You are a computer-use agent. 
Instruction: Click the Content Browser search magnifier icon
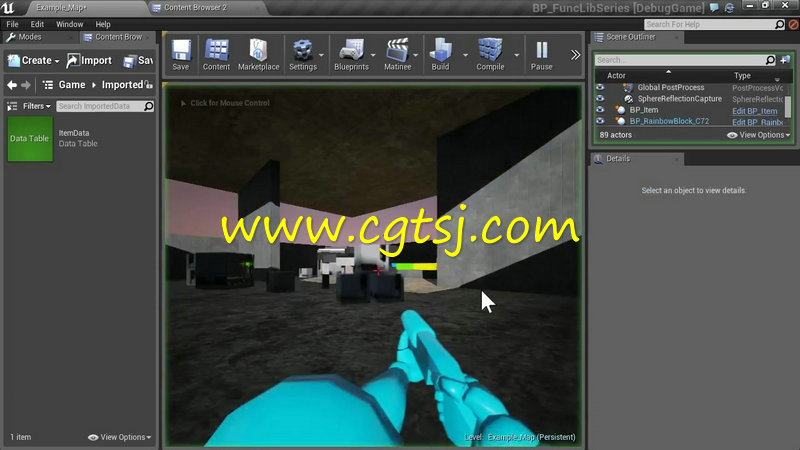pos(148,106)
